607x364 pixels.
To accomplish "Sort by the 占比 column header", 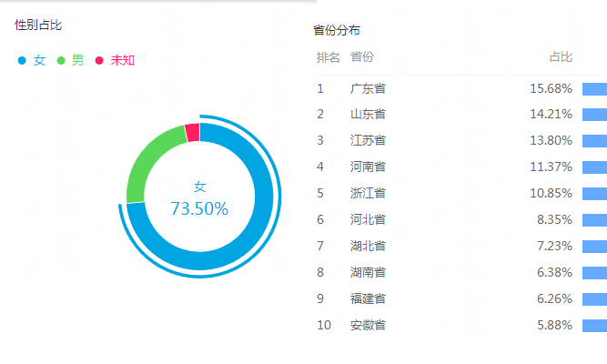I will (x=561, y=57).
